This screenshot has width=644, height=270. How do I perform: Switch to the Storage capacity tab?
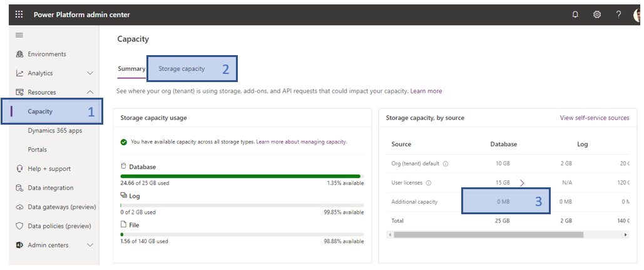[181, 69]
